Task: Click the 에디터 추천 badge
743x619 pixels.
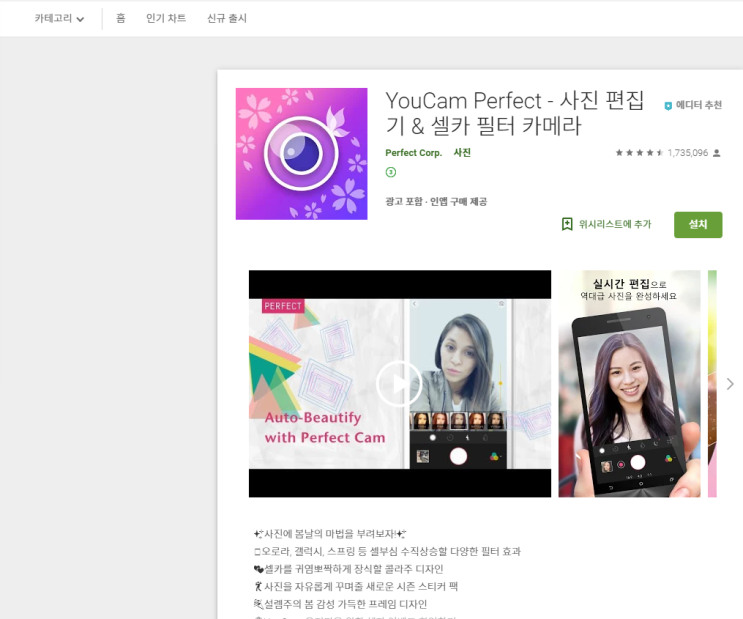Action: click(693, 105)
